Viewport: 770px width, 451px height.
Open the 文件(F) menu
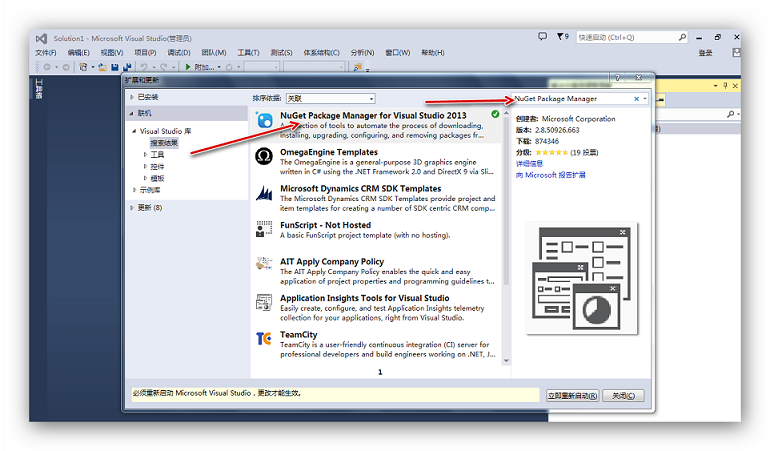[x=46, y=53]
